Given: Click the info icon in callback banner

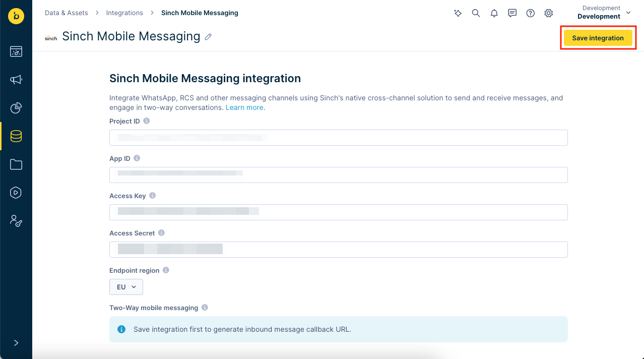Looking at the screenshot, I should [x=121, y=329].
